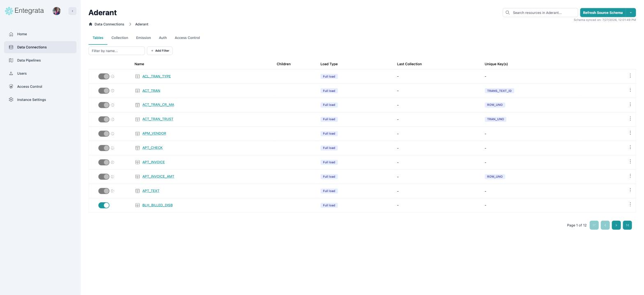This screenshot has width=644, height=295.
Task: Open the three-dot menu for ACT_TRAN_CR_MA row
Action: pos(630,105)
